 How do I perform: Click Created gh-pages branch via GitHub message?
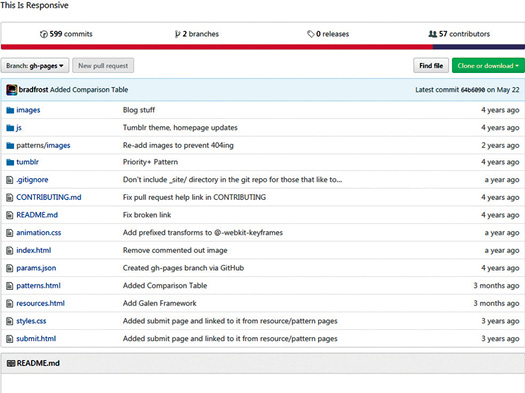tap(183, 268)
